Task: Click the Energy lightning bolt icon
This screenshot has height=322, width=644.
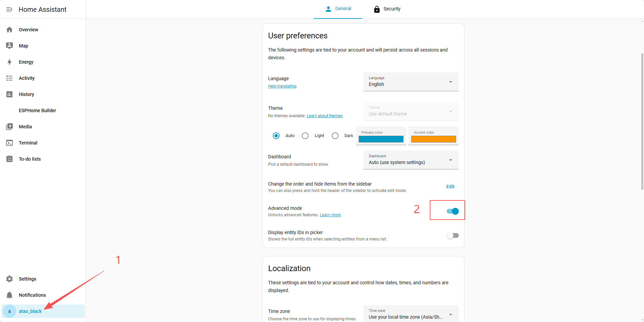Action: point(9,62)
